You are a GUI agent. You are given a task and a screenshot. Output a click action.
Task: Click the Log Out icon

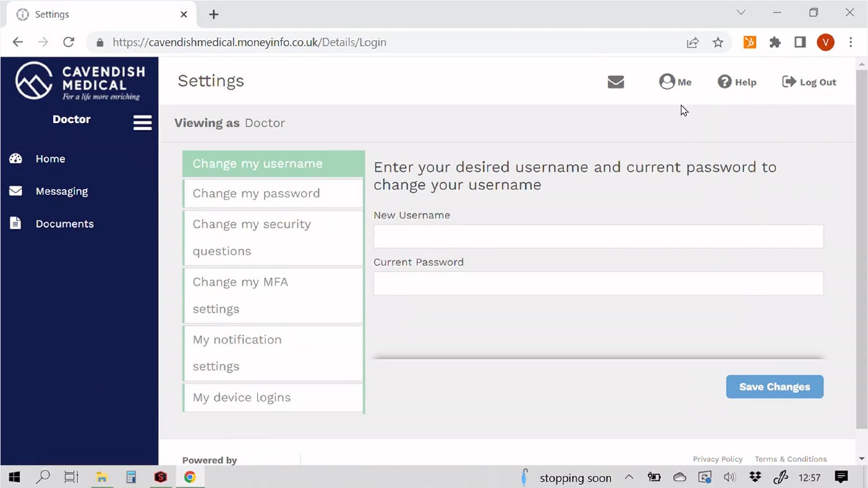(789, 82)
